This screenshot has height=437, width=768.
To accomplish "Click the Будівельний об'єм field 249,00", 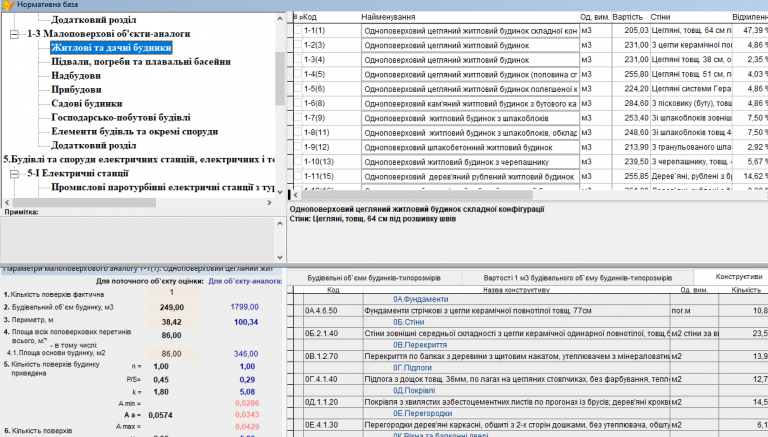I will (172, 307).
